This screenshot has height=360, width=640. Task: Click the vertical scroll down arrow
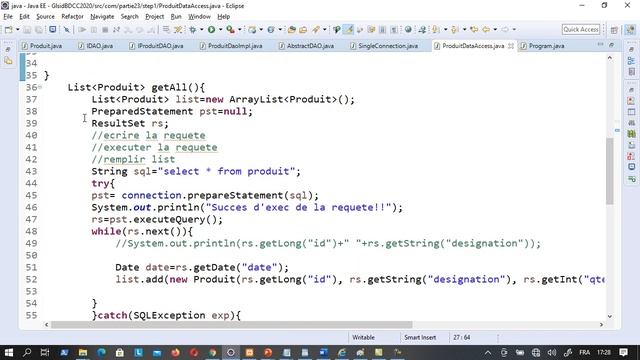tap(610, 316)
